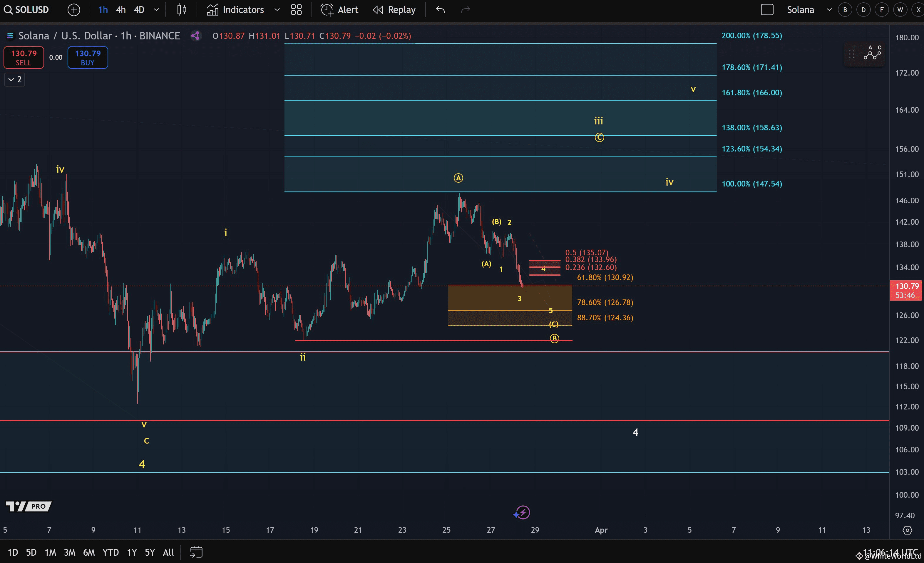
Task: Click the 200.00% (178.55) Fibonacci label
Action: (752, 36)
